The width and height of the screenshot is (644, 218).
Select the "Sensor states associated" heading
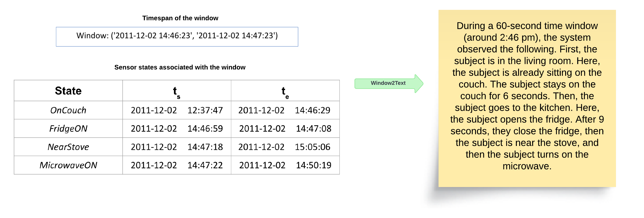click(180, 67)
